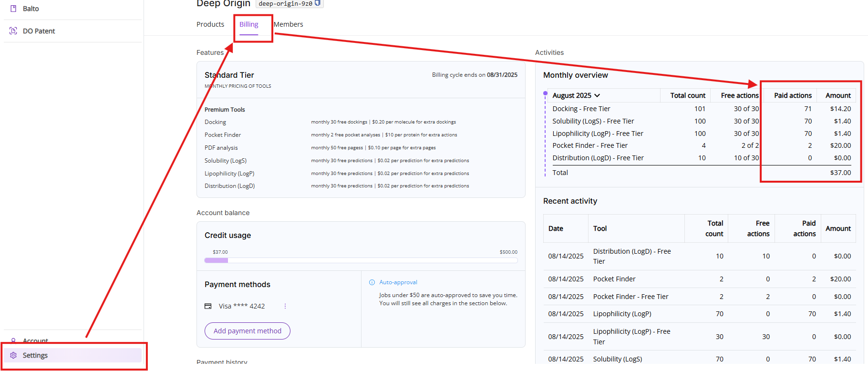Open Settings in the sidebar
868x371 pixels.
35,355
